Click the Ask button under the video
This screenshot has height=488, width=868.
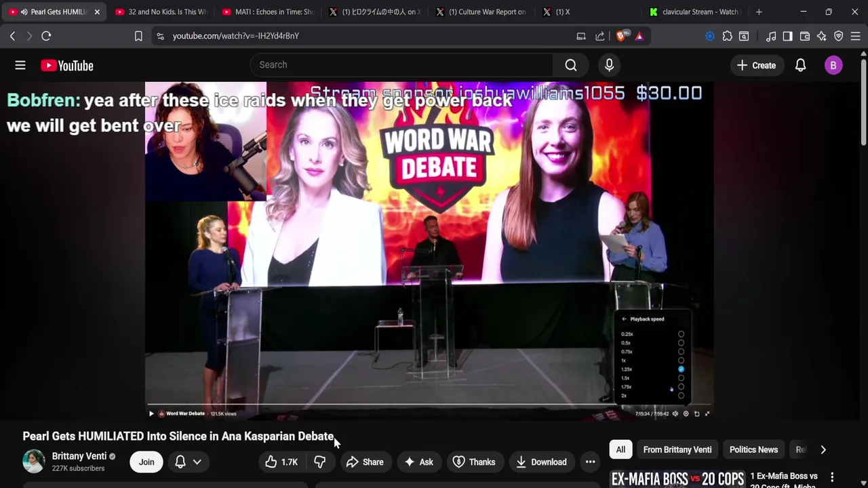tap(418, 462)
